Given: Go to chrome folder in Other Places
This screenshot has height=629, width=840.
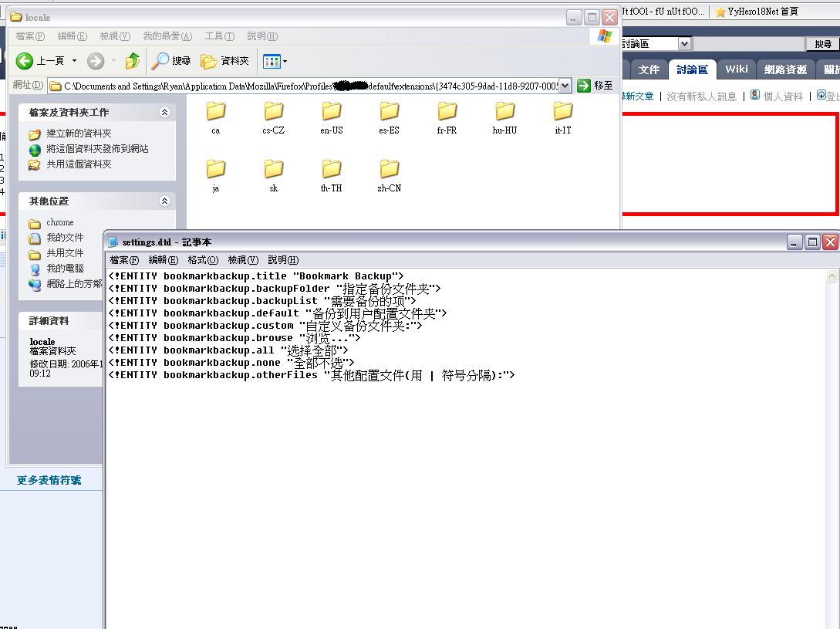Looking at the screenshot, I should click(x=59, y=222).
